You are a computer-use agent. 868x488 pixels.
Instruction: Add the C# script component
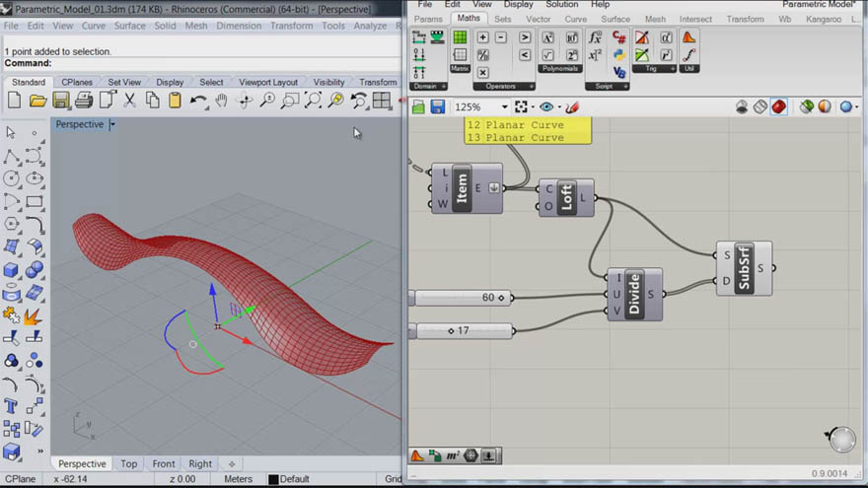[618, 37]
